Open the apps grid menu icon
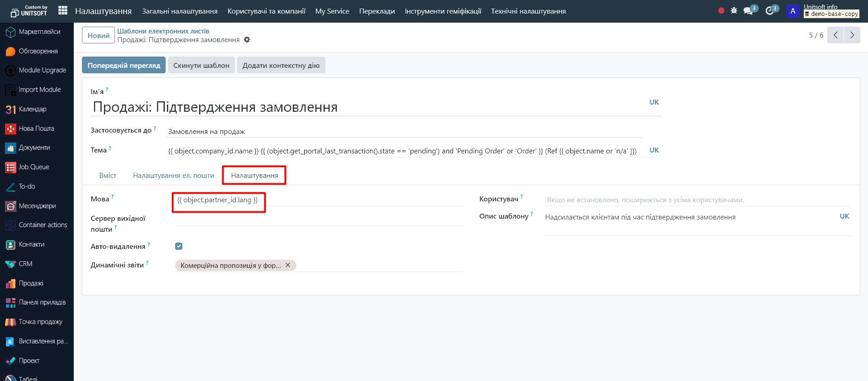The height and width of the screenshot is (381, 868). click(x=63, y=10)
